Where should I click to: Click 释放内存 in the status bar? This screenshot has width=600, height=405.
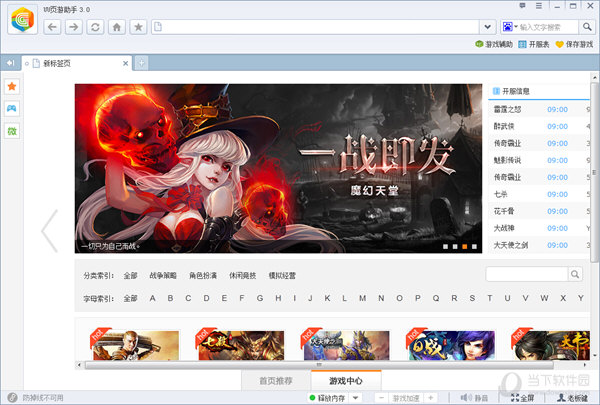click(x=328, y=398)
